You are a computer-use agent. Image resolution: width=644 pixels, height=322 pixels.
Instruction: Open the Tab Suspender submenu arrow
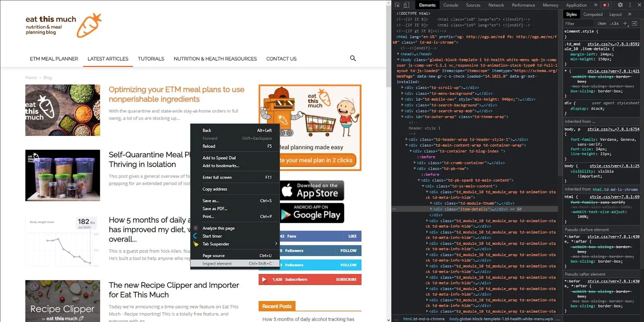click(x=276, y=244)
